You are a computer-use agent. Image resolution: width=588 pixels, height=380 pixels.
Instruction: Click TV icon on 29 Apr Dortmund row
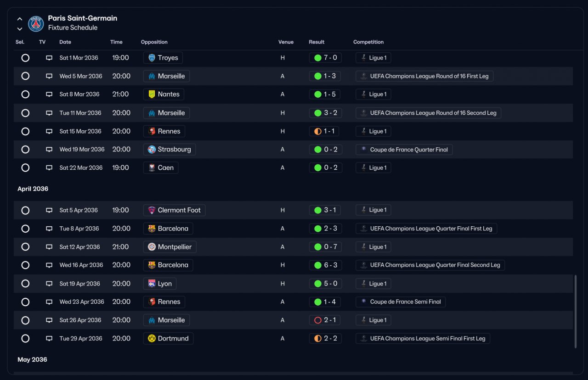49,339
